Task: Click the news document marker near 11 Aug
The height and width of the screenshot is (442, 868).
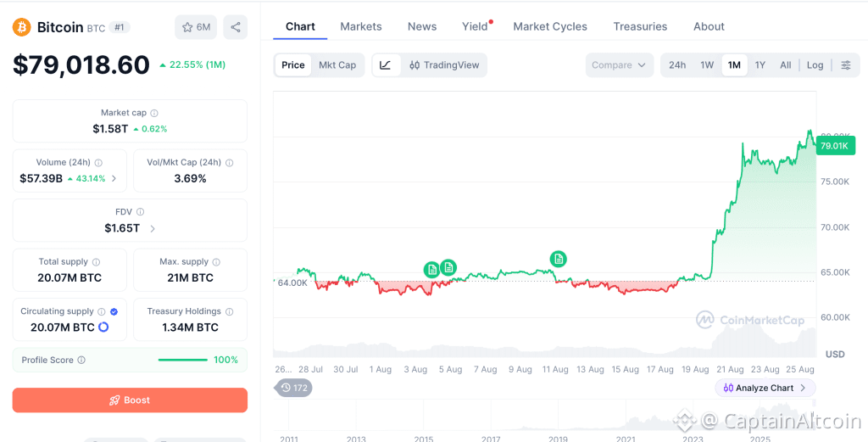Action: click(x=558, y=258)
